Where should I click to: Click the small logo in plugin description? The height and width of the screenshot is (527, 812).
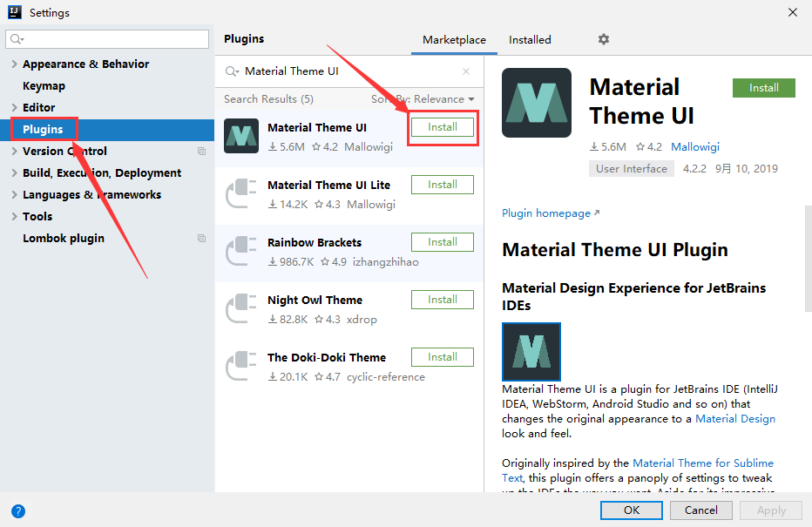[531, 352]
